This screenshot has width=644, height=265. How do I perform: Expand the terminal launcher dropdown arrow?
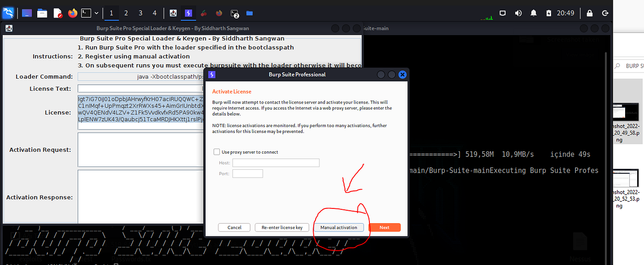click(x=96, y=13)
